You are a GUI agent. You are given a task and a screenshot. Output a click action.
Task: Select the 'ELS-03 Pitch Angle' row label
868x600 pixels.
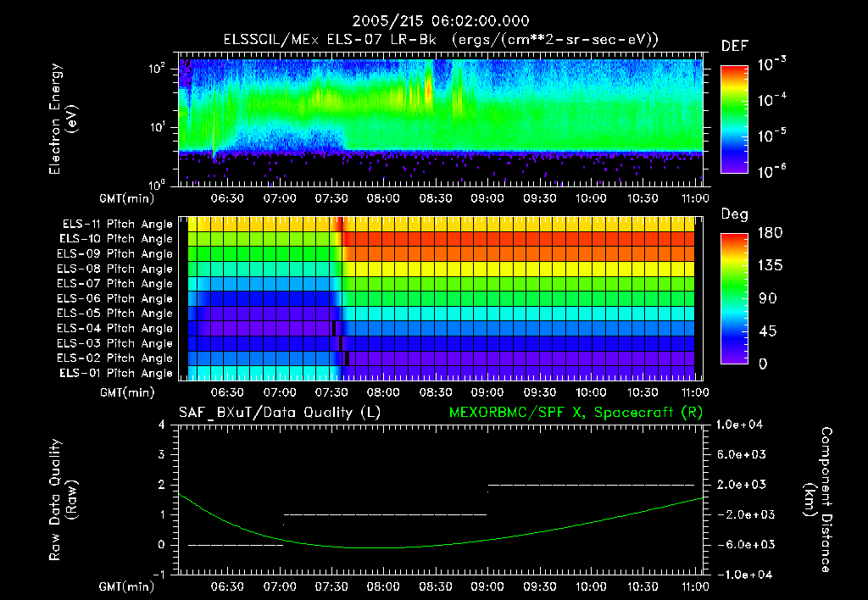(114, 343)
